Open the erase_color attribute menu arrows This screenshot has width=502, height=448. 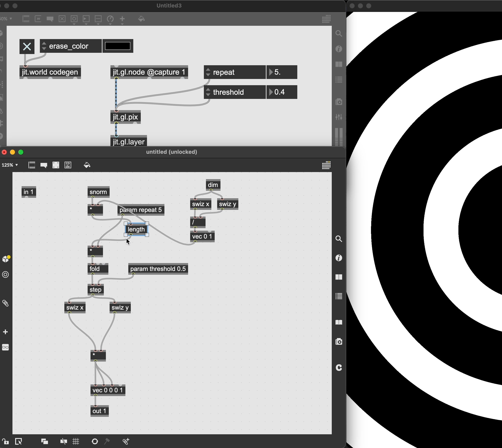coord(44,46)
